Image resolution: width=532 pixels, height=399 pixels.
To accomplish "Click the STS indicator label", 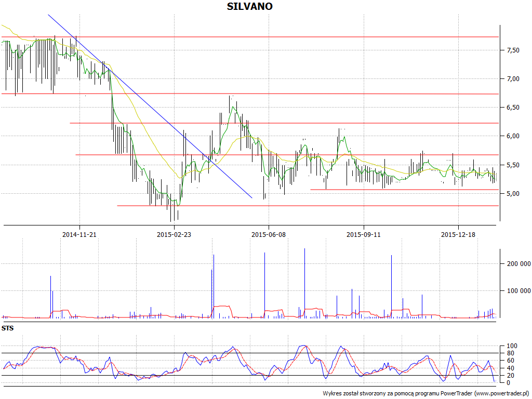I will pos(7,328).
